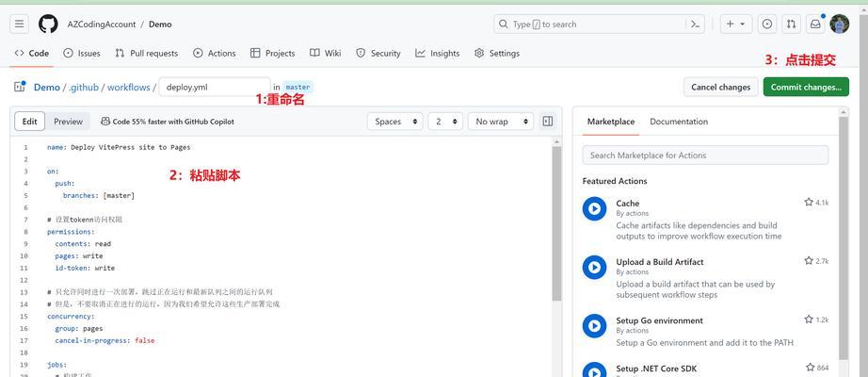Switch to the Security tab

tap(378, 53)
